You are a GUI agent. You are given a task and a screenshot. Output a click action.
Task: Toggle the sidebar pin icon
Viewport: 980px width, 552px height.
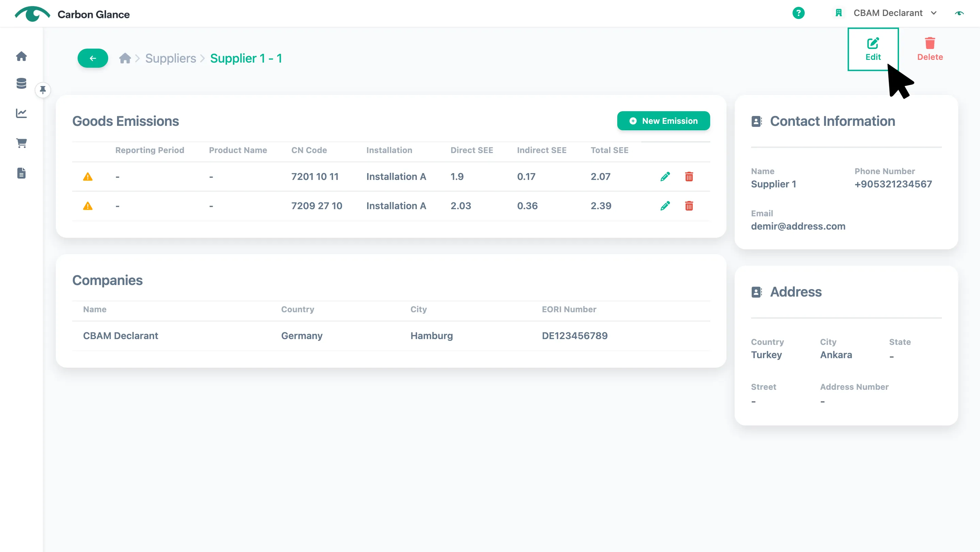point(43,90)
